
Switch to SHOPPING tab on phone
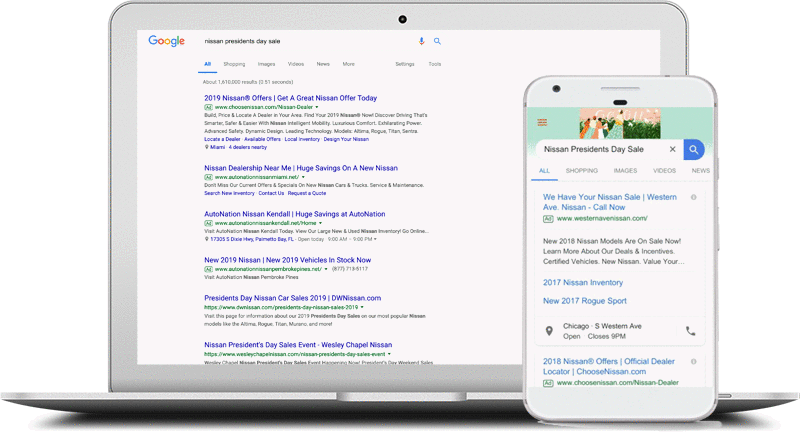[x=582, y=171]
